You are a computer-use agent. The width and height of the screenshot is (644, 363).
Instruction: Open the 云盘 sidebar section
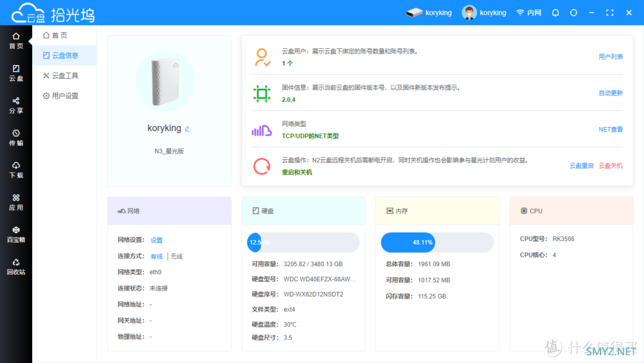click(x=16, y=73)
